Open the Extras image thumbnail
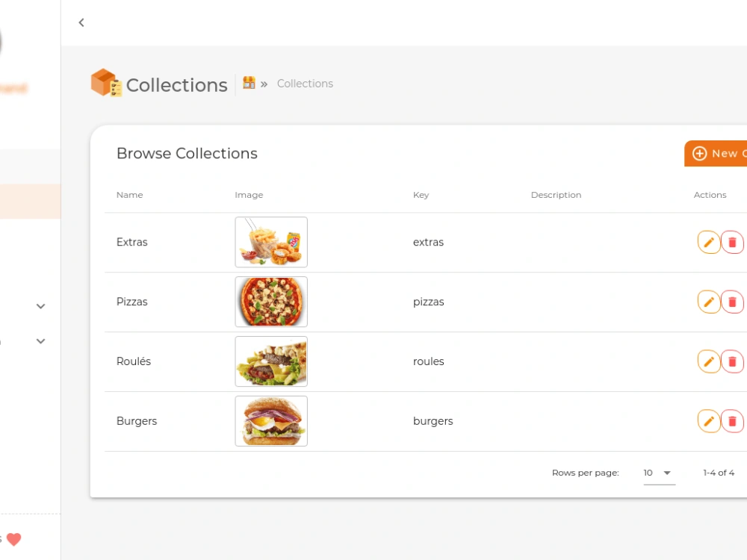The height and width of the screenshot is (560, 747). (x=271, y=242)
